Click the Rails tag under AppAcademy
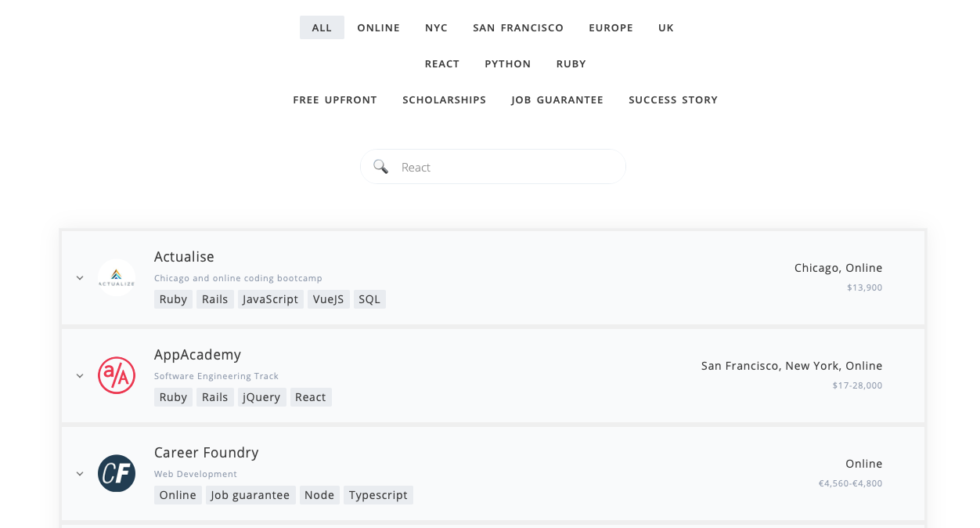Viewport: 980px width, 528px height. (x=215, y=397)
